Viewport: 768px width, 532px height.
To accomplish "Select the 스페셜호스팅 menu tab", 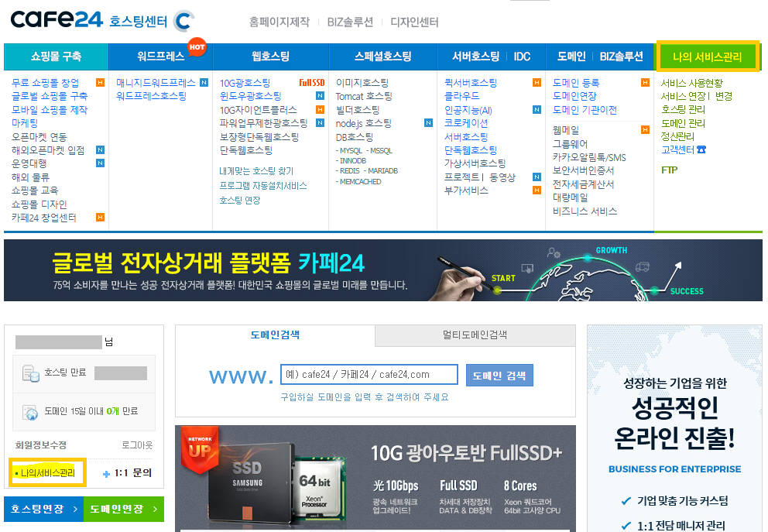I will click(383, 57).
